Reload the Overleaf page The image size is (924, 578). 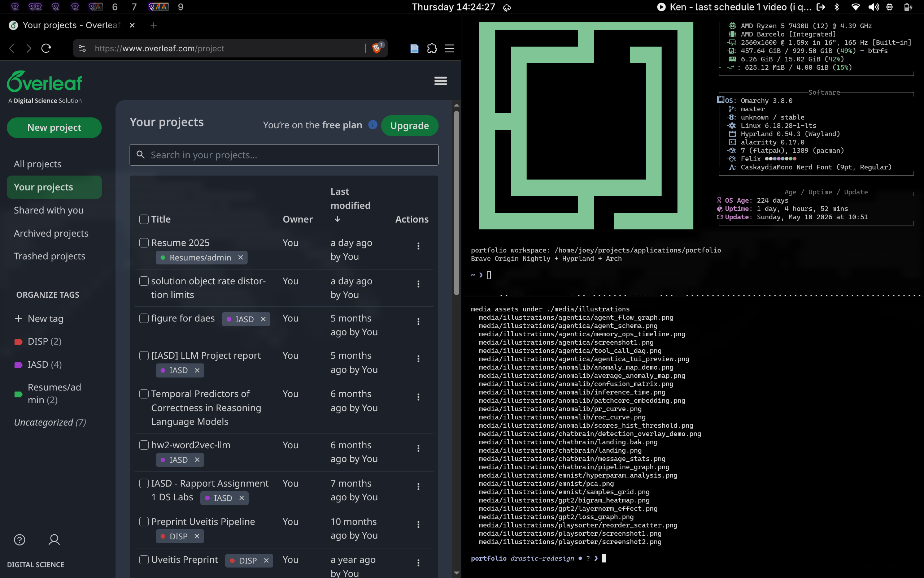pos(46,48)
